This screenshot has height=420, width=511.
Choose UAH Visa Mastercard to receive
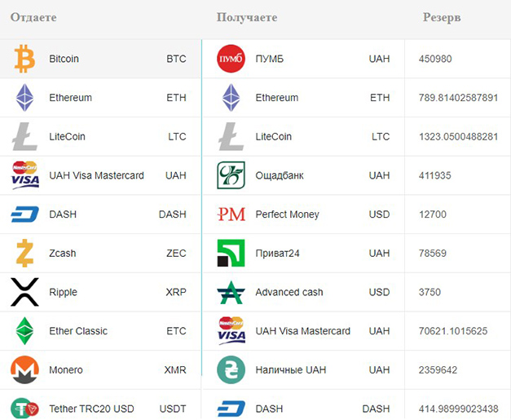(x=302, y=331)
